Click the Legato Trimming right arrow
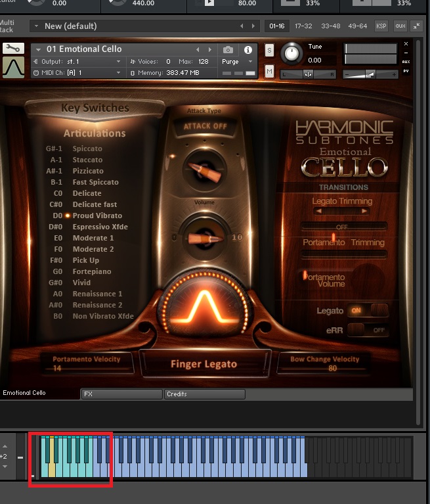The image size is (430, 504). (364, 211)
